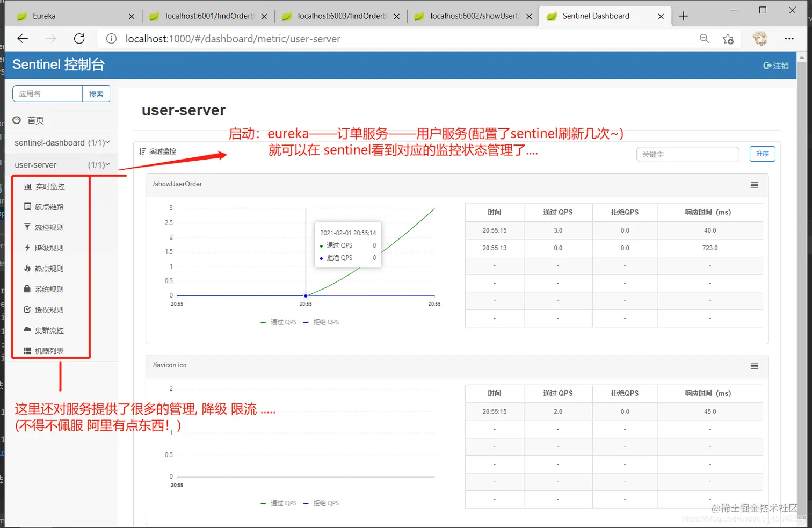The width and height of the screenshot is (812, 528).
Task: Click the 搜索 search button
Action: click(96, 93)
